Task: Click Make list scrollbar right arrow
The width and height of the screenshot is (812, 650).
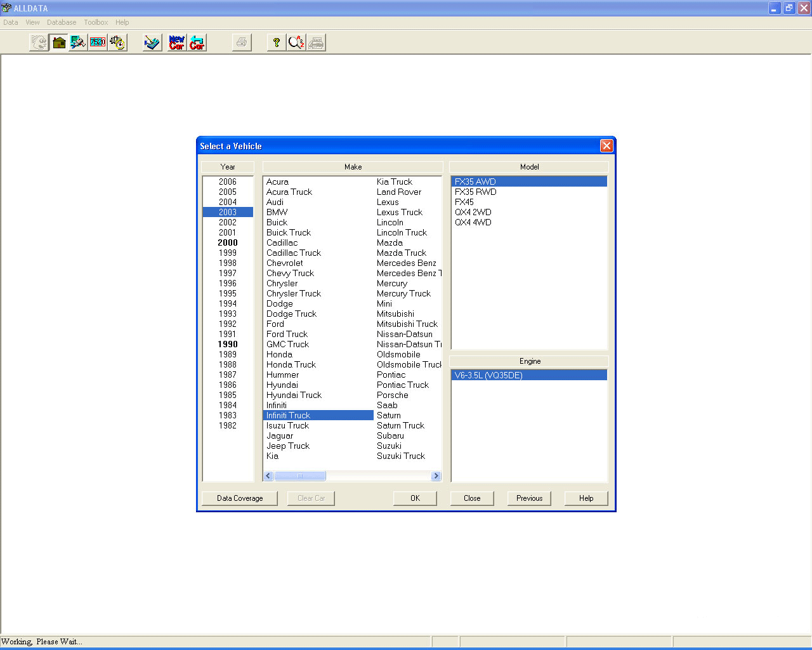Action: 436,476
